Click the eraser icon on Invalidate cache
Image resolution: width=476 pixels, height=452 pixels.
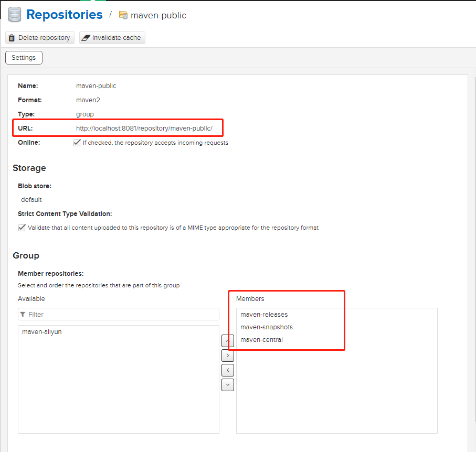[x=86, y=38]
